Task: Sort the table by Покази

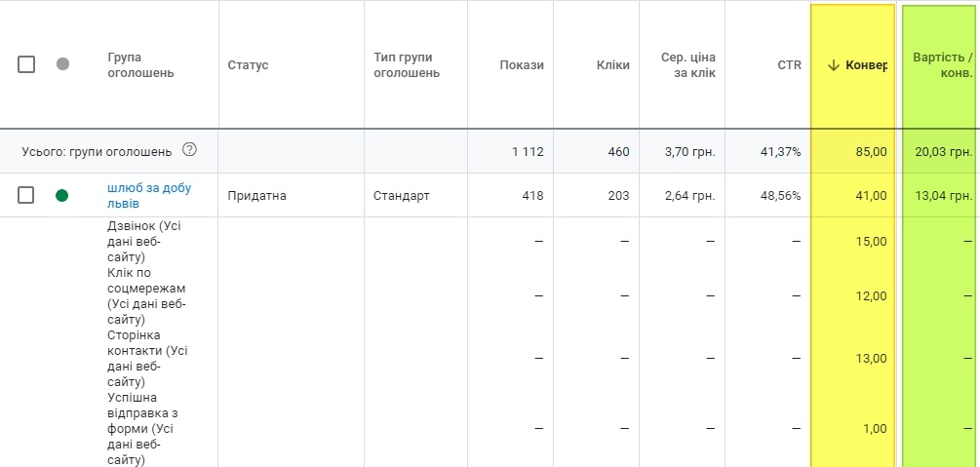Action: tap(522, 65)
